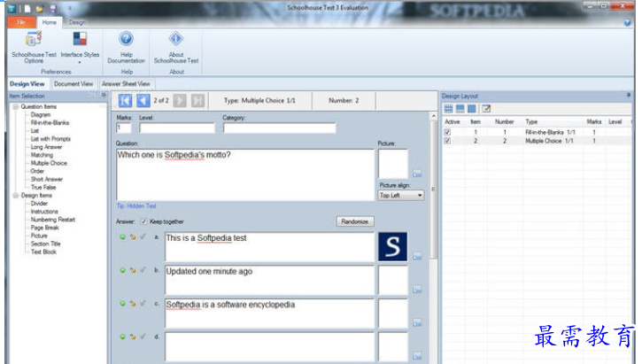Collapse Design Items tree node
The width and height of the screenshot is (642, 364).
point(16,196)
